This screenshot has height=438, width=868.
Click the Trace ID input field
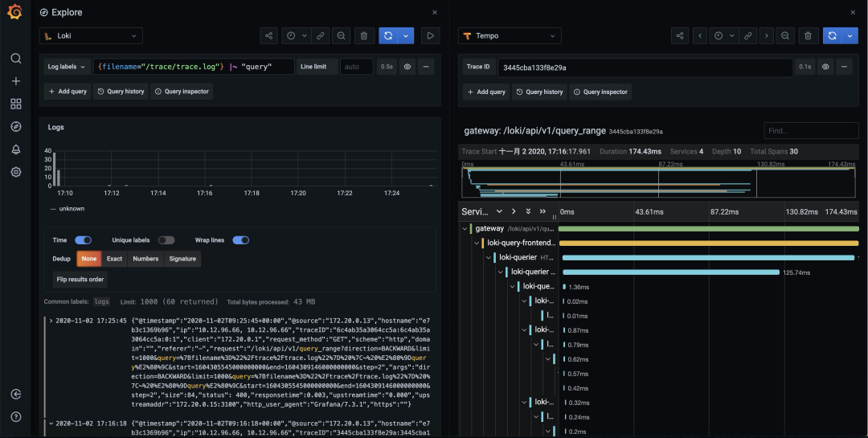pyautogui.click(x=645, y=68)
